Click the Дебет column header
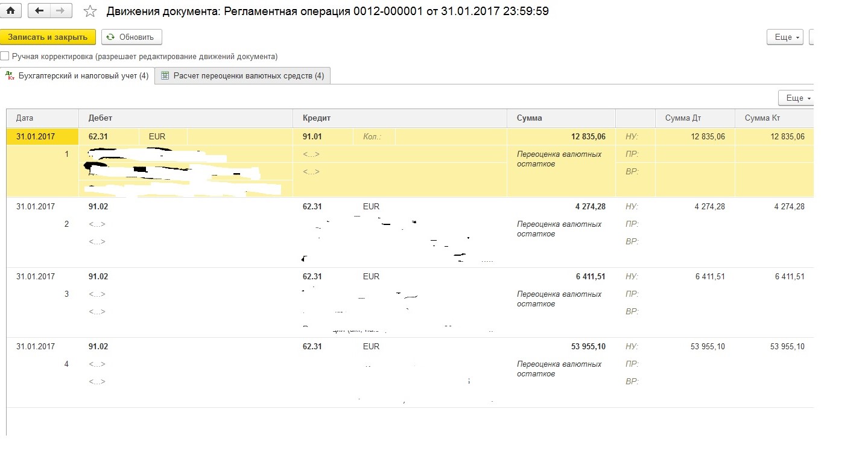The width and height of the screenshot is (868, 450). click(x=100, y=118)
